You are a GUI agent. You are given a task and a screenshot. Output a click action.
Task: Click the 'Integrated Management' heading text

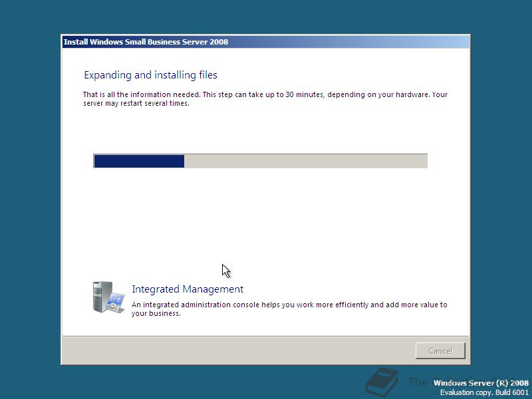tap(188, 289)
